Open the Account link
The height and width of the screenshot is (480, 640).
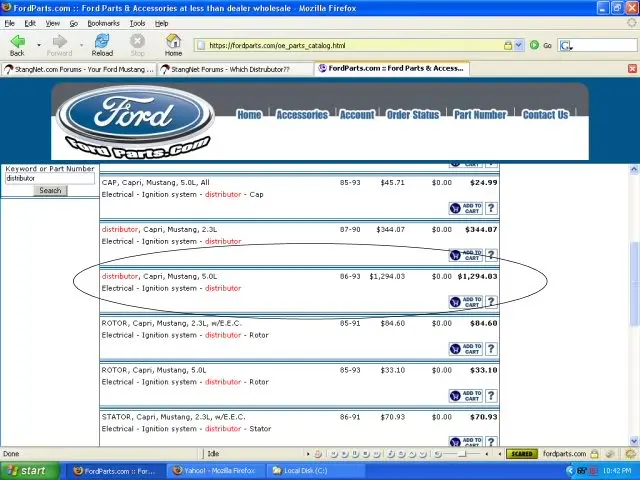(357, 115)
